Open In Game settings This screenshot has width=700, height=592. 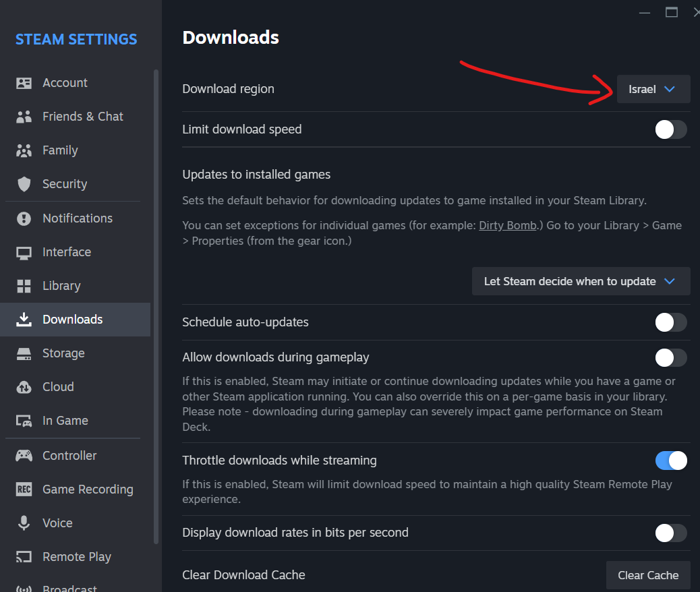tap(75, 421)
